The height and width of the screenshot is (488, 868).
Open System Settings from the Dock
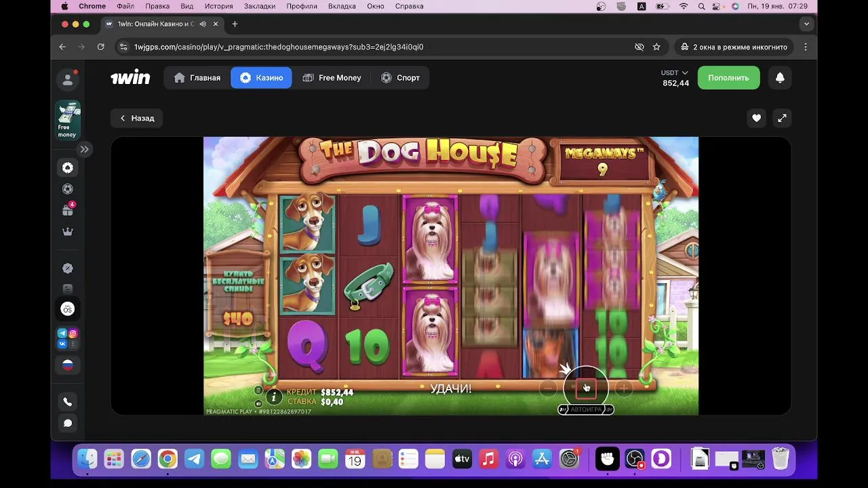569,459
